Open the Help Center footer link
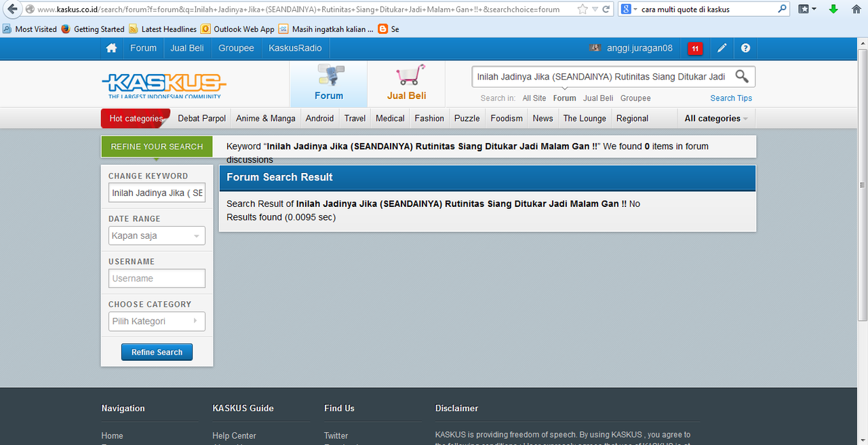Image resolution: width=868 pixels, height=445 pixels. pyautogui.click(x=234, y=436)
